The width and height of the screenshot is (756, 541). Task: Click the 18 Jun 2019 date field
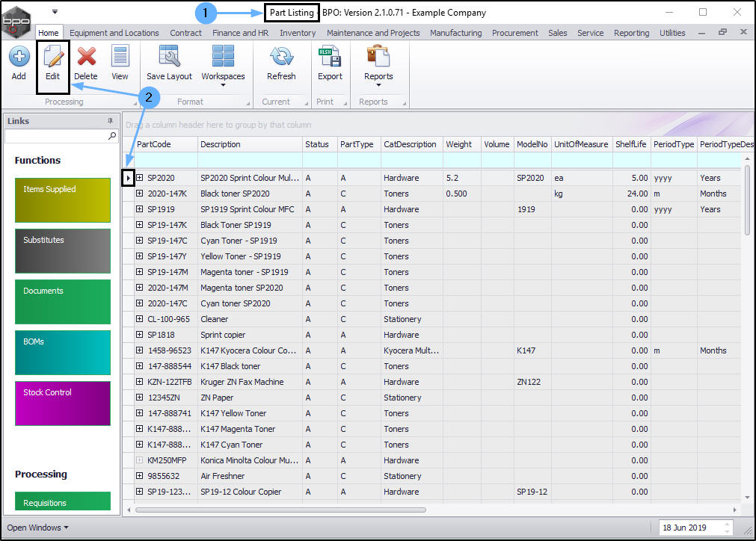(x=690, y=528)
